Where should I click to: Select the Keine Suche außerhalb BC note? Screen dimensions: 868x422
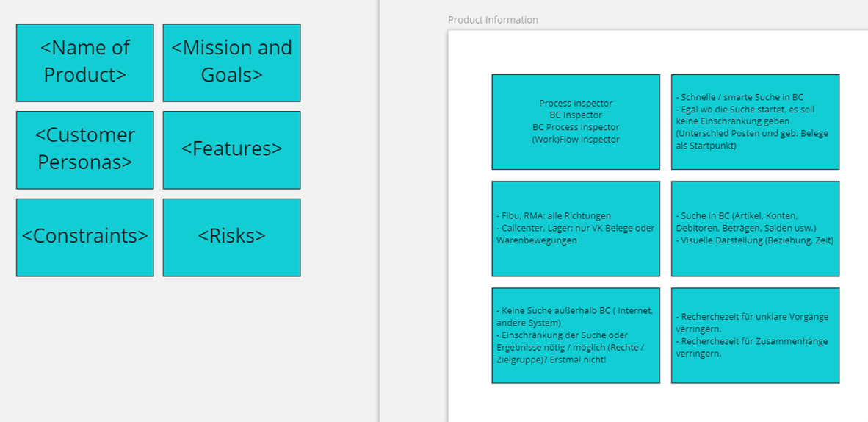click(576, 335)
